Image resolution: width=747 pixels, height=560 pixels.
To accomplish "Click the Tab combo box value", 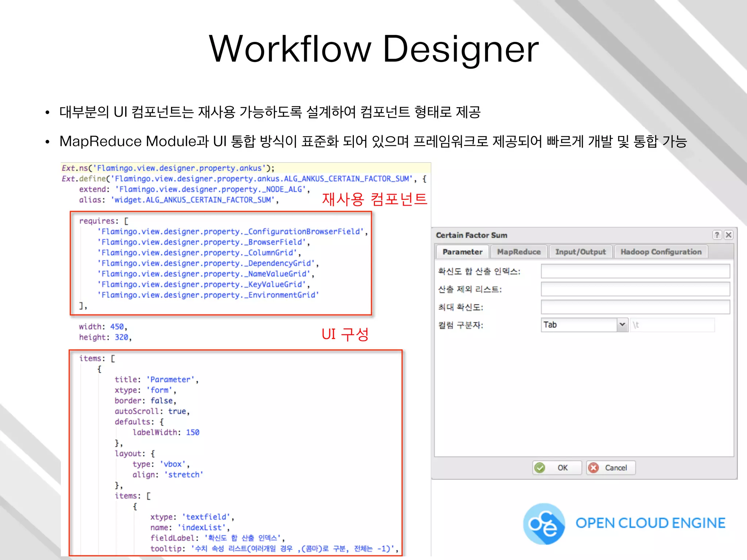I will 578,324.
